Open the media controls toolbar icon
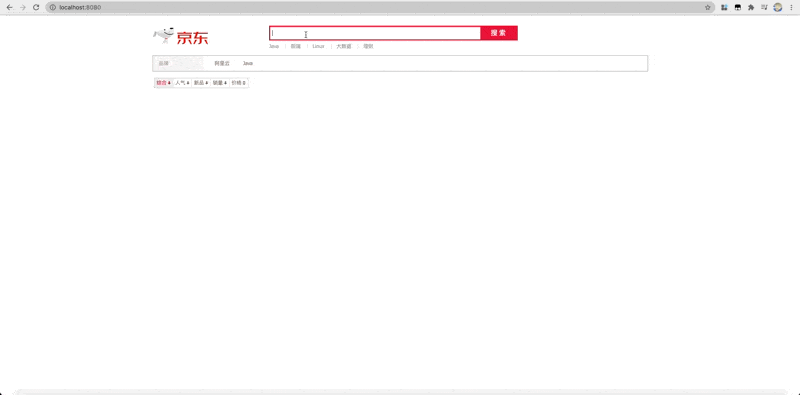Screen dimensions: 800x395 click(764, 8)
